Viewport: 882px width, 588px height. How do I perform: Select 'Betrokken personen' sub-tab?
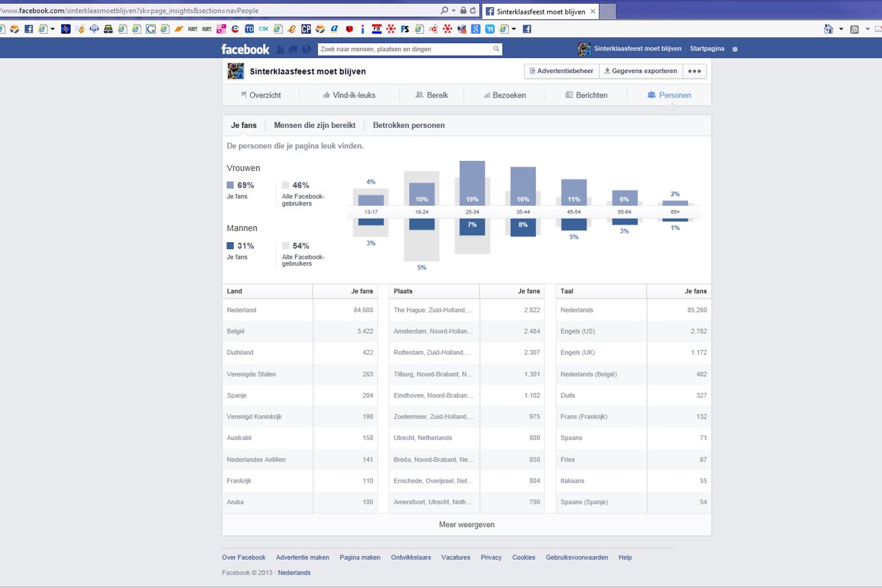coord(409,125)
